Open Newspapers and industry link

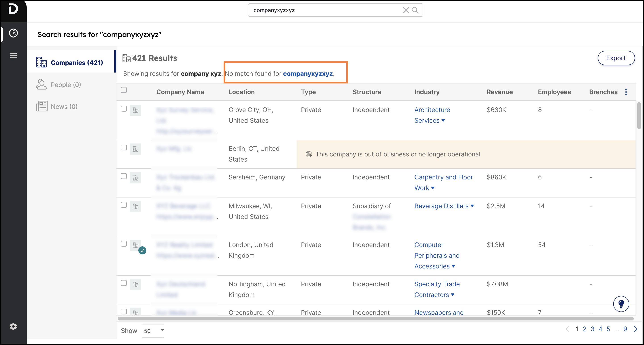point(439,312)
